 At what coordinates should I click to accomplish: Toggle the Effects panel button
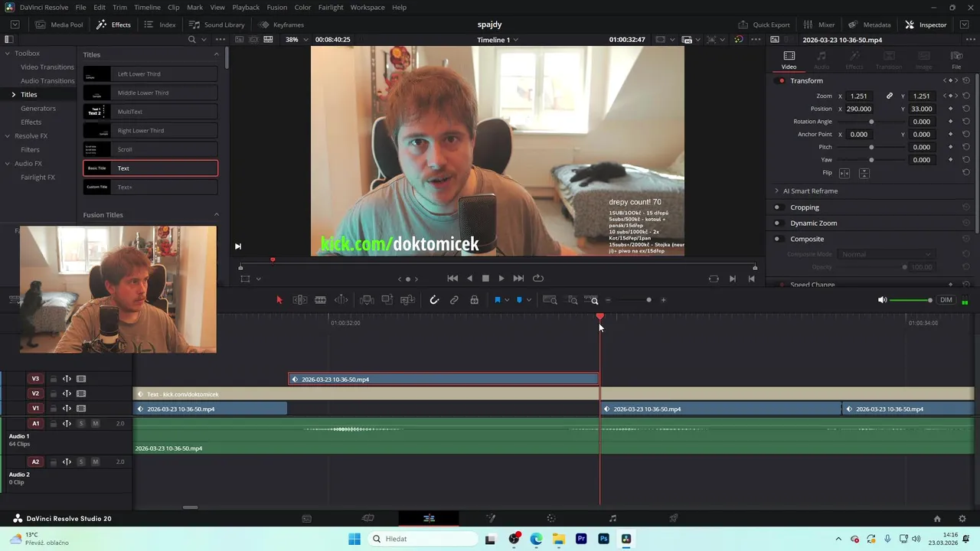pyautogui.click(x=113, y=24)
